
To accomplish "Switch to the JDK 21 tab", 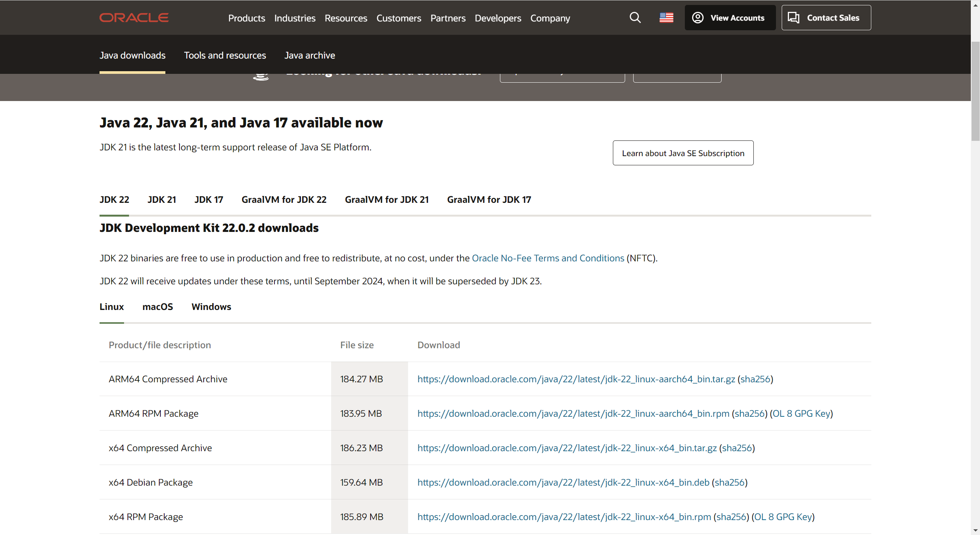I will click(x=162, y=200).
